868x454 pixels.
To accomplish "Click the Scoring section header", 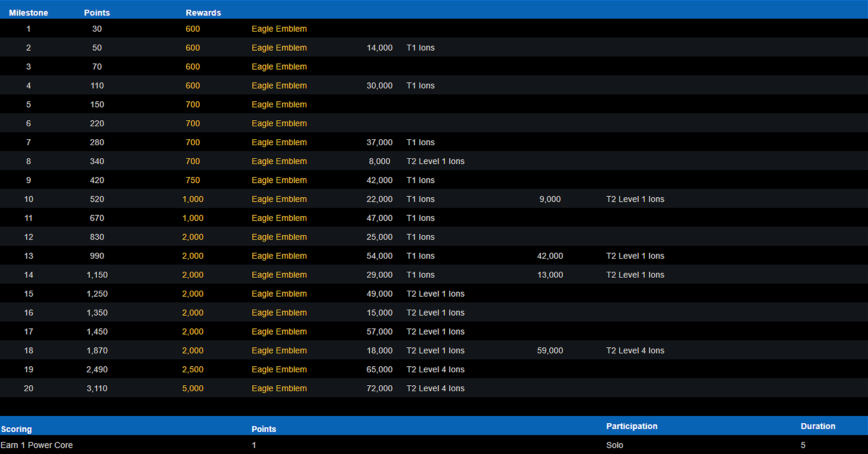I will coord(16,429).
